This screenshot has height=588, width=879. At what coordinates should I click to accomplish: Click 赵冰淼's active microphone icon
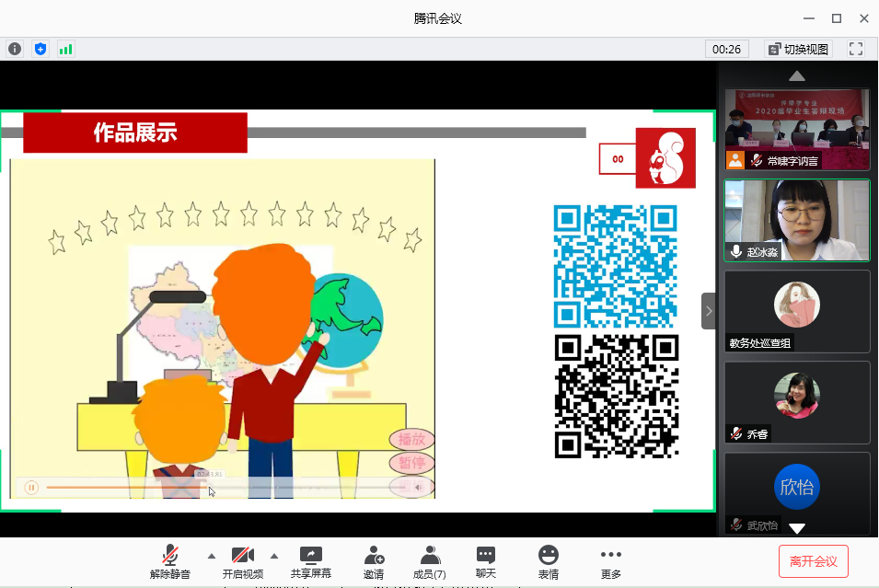[x=736, y=252]
